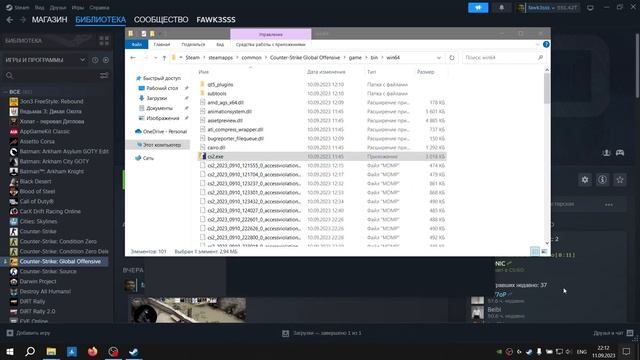The width and height of the screenshot is (640, 360).
Task: Sort Explorer files by Date modified column
Action: [326, 72]
